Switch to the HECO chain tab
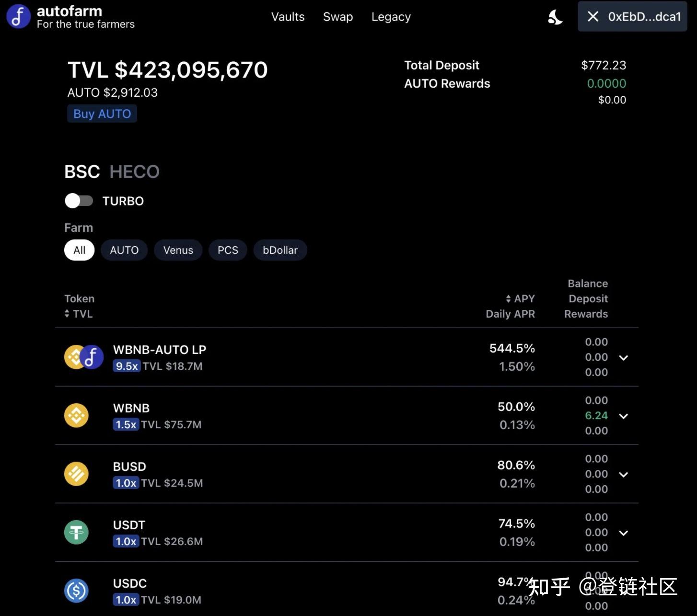Screen dimensions: 697x616 [x=134, y=171]
